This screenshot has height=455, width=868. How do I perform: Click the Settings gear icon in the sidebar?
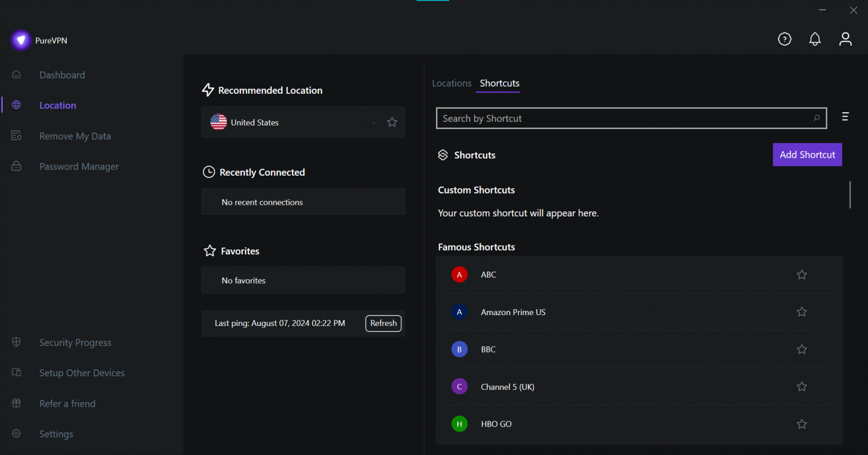[x=16, y=434]
